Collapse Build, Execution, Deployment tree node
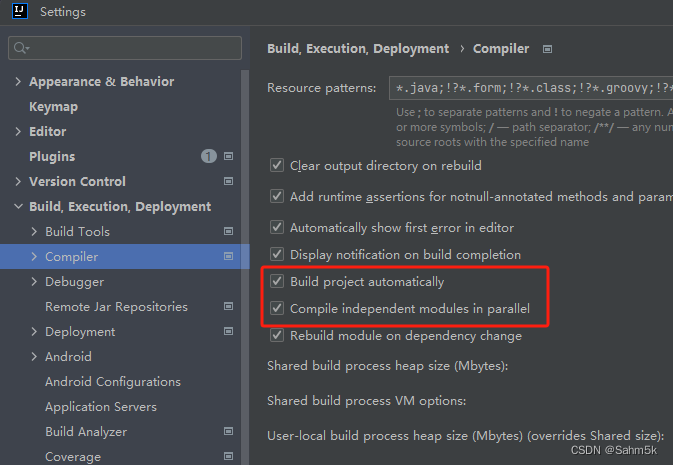The height and width of the screenshot is (465, 673). point(18,207)
